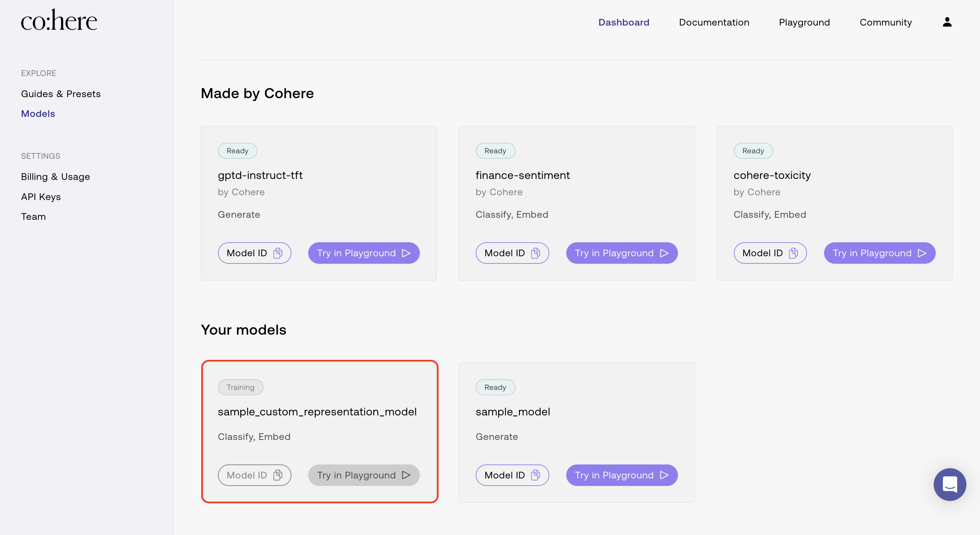The width and height of the screenshot is (980, 535).
Task: Select the sample_custom_representation_model card
Action: coord(319,419)
